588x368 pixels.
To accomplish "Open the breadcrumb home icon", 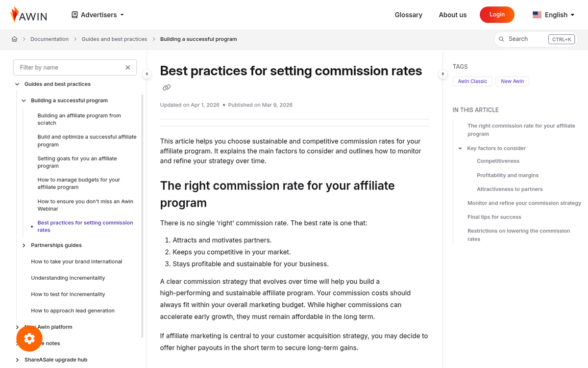I will pyautogui.click(x=14, y=39).
